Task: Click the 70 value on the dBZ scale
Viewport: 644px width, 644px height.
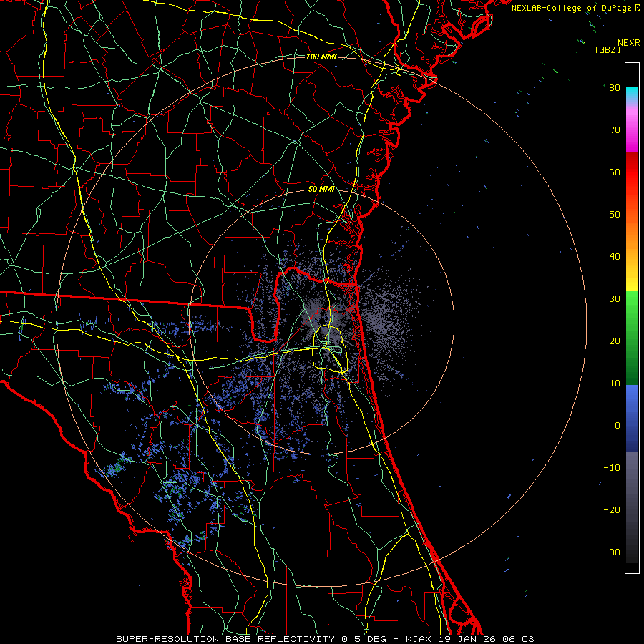Action: pyautogui.click(x=615, y=130)
